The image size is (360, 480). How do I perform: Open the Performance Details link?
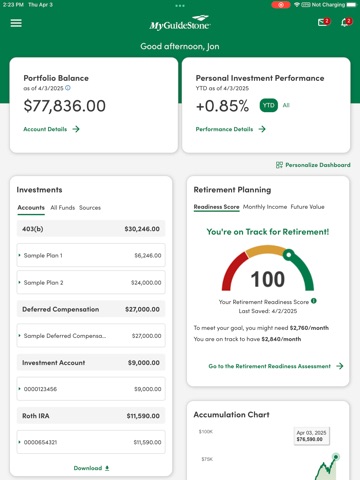click(224, 129)
